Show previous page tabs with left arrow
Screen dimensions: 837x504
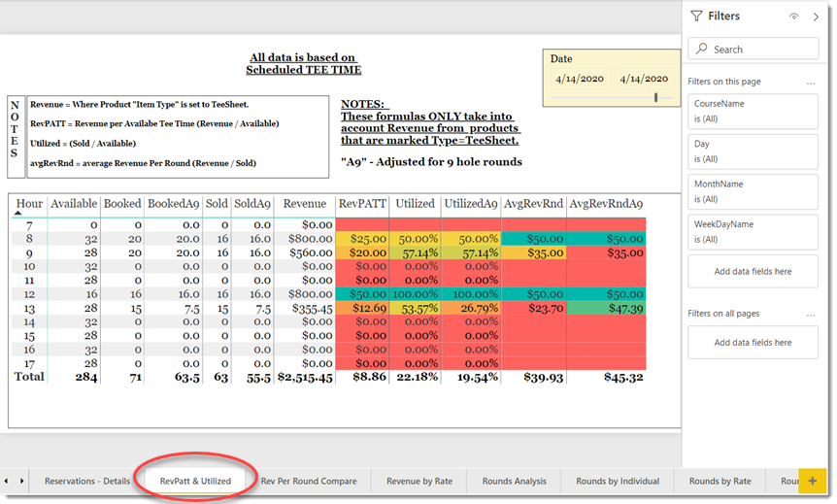[x=7, y=481]
